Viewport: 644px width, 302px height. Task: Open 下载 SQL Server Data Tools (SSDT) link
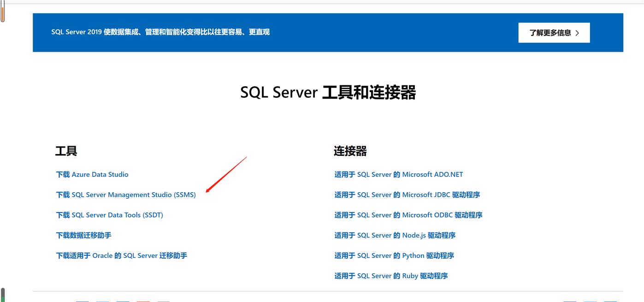(109, 215)
